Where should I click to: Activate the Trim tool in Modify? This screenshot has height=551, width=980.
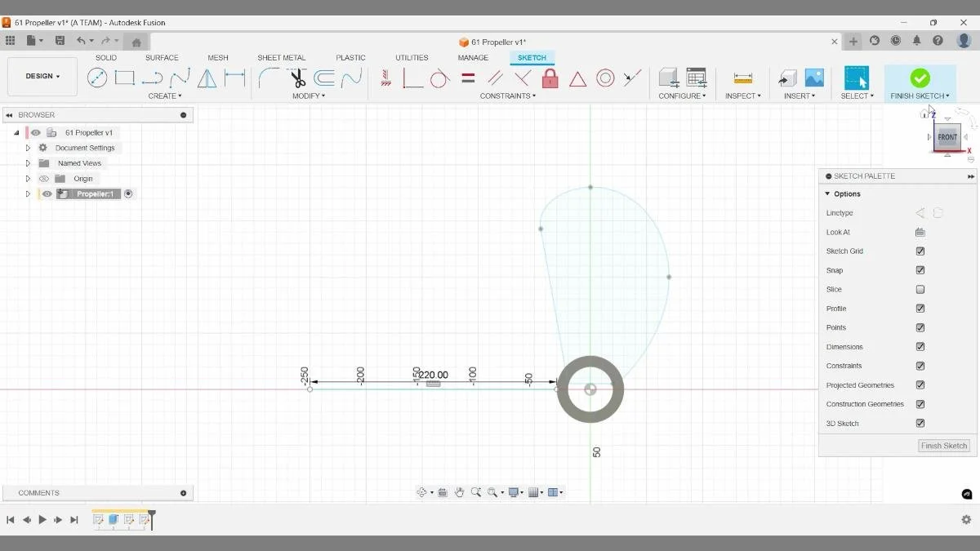[296, 79]
